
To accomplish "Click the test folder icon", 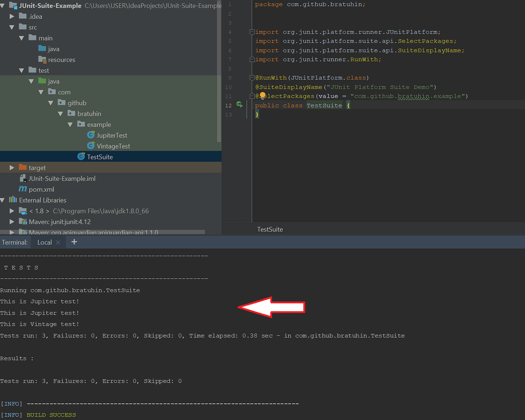I will click(33, 70).
